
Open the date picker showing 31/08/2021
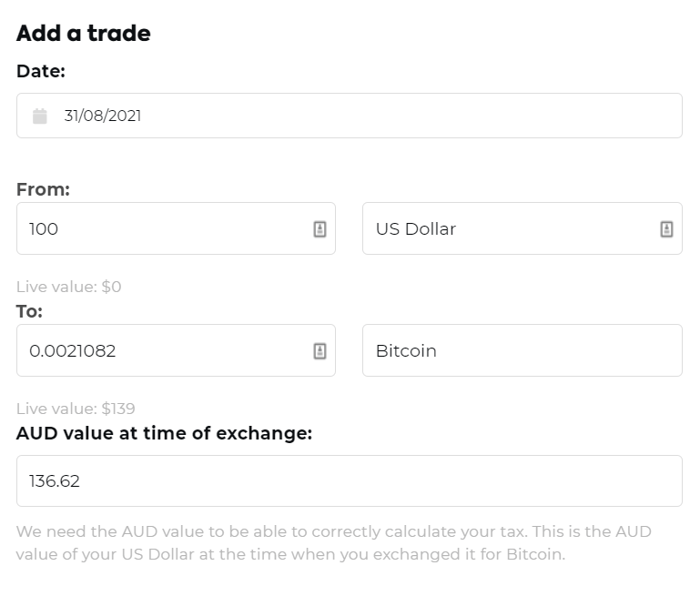click(364, 116)
